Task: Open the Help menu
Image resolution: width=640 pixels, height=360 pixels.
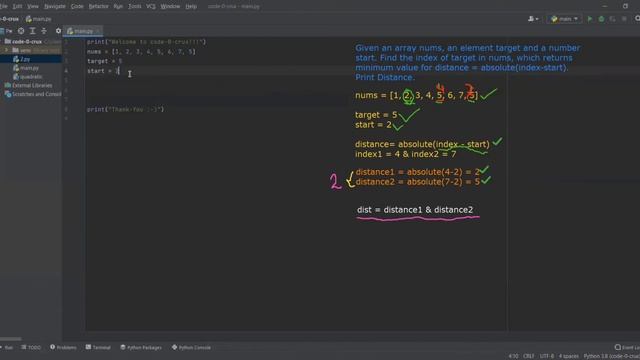Action: click(191, 7)
